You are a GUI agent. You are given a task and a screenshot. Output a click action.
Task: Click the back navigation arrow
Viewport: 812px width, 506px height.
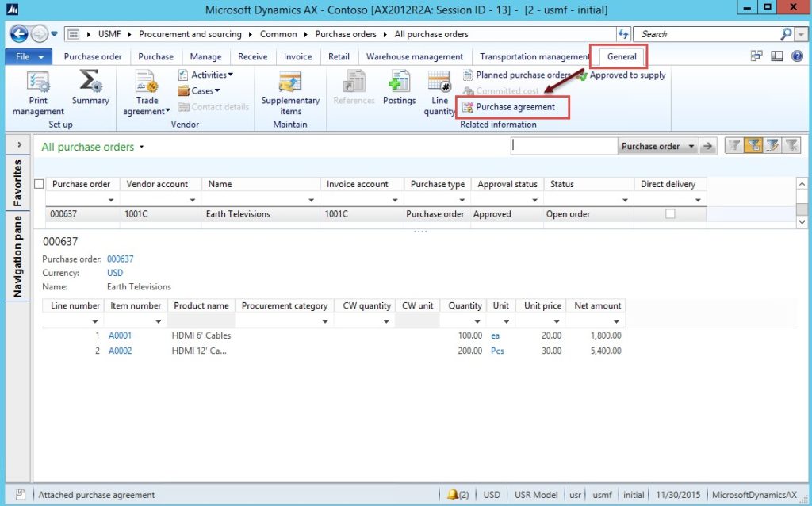pyautogui.click(x=19, y=34)
